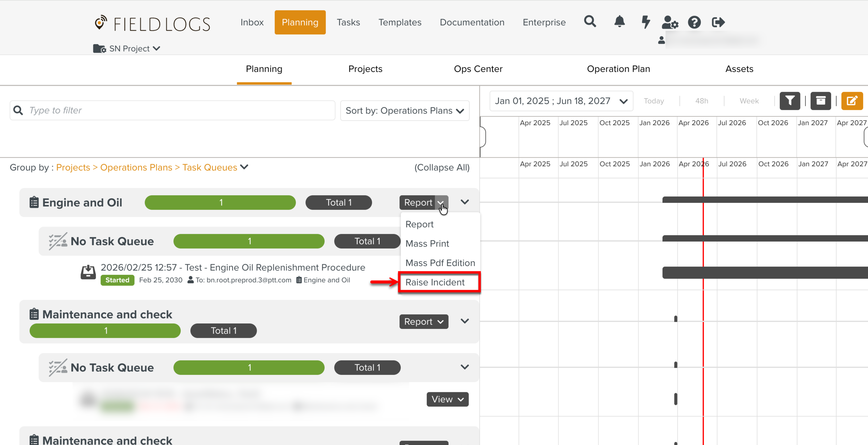Open Planning in top navigation
The width and height of the screenshot is (868, 445).
(x=300, y=22)
